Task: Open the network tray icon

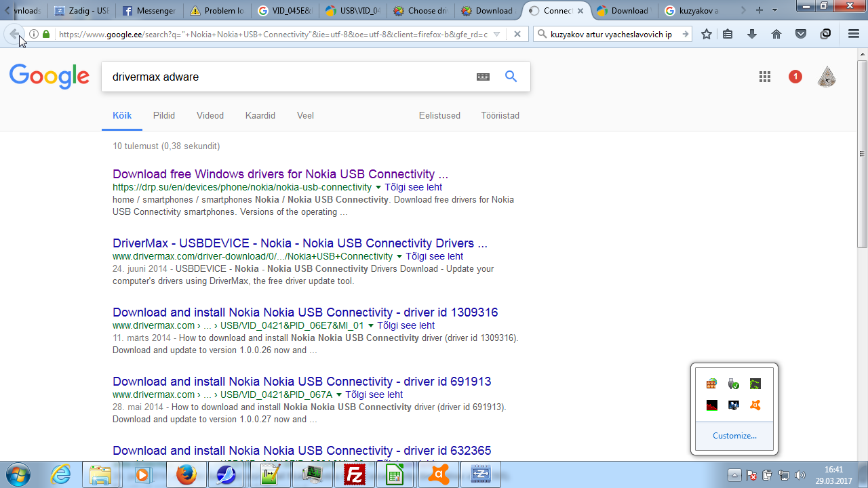Action: point(784,475)
